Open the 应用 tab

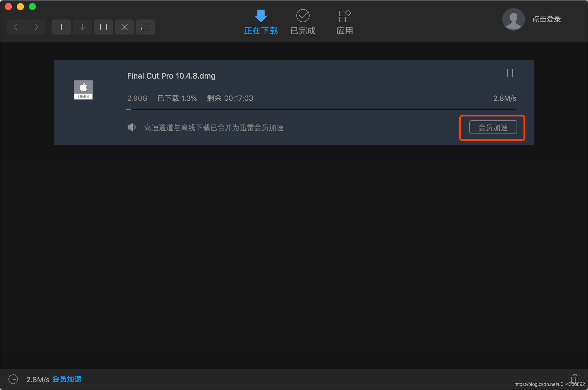[x=345, y=22]
